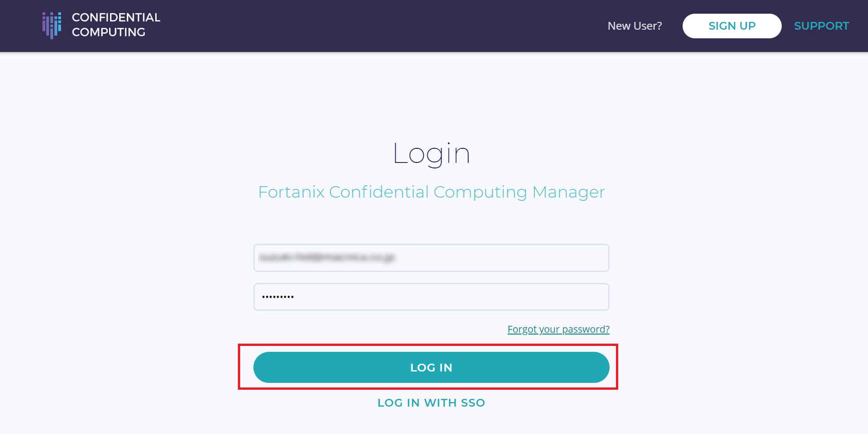
Task: Click the Login page heading
Action: [431, 154]
